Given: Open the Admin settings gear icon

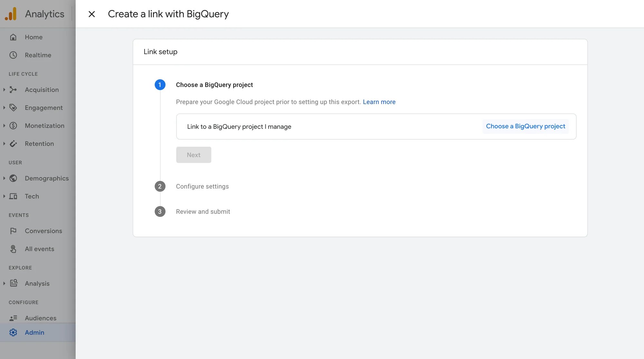Looking at the screenshot, I should (13, 332).
